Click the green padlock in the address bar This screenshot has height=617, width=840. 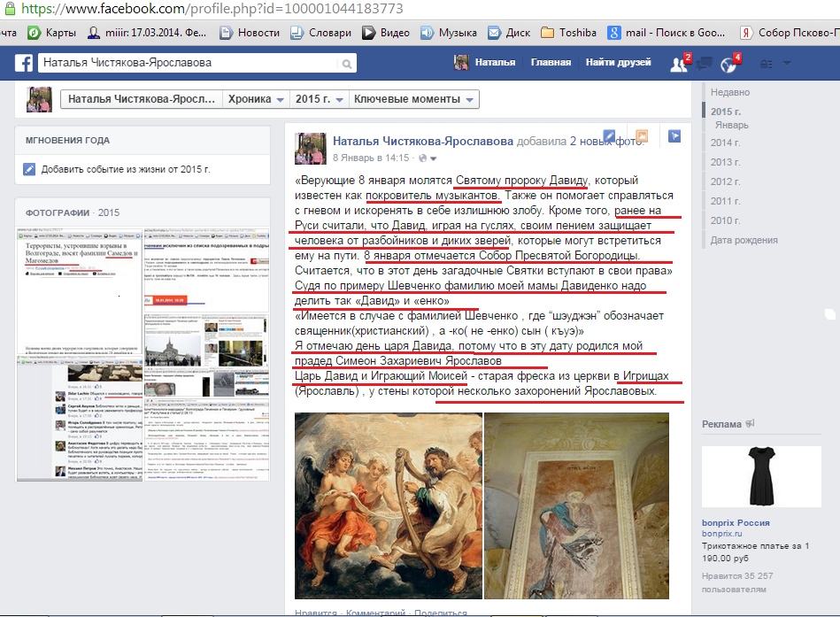[9, 9]
